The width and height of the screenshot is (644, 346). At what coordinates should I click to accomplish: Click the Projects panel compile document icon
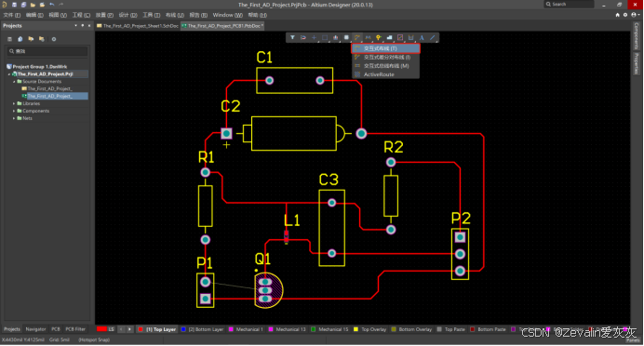point(20,39)
